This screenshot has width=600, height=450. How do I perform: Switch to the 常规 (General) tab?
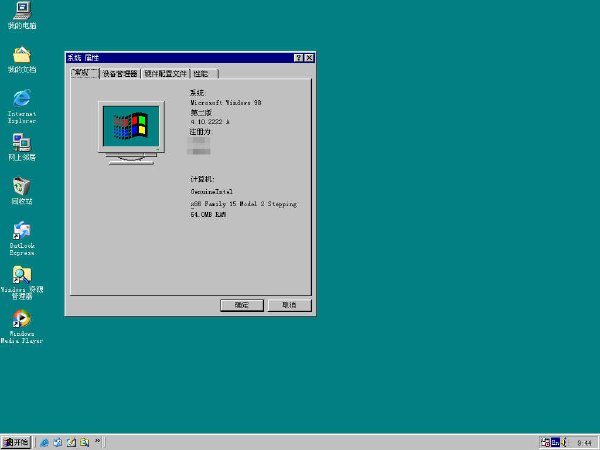(x=85, y=73)
